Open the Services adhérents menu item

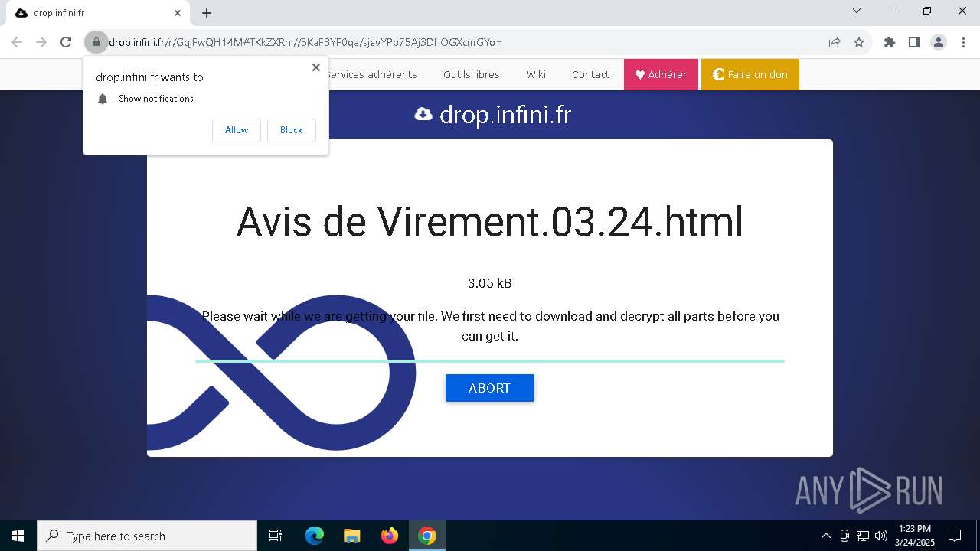coord(372,74)
